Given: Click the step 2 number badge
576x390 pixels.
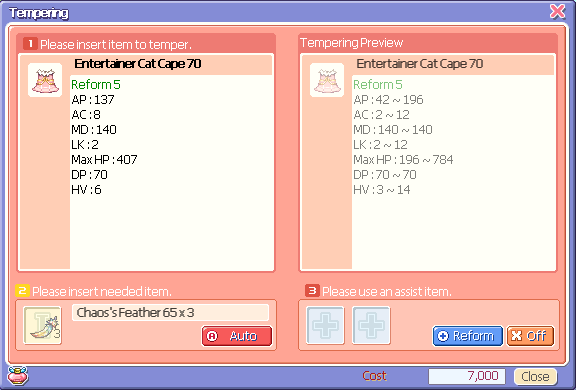Looking at the screenshot, I should 22,291.
